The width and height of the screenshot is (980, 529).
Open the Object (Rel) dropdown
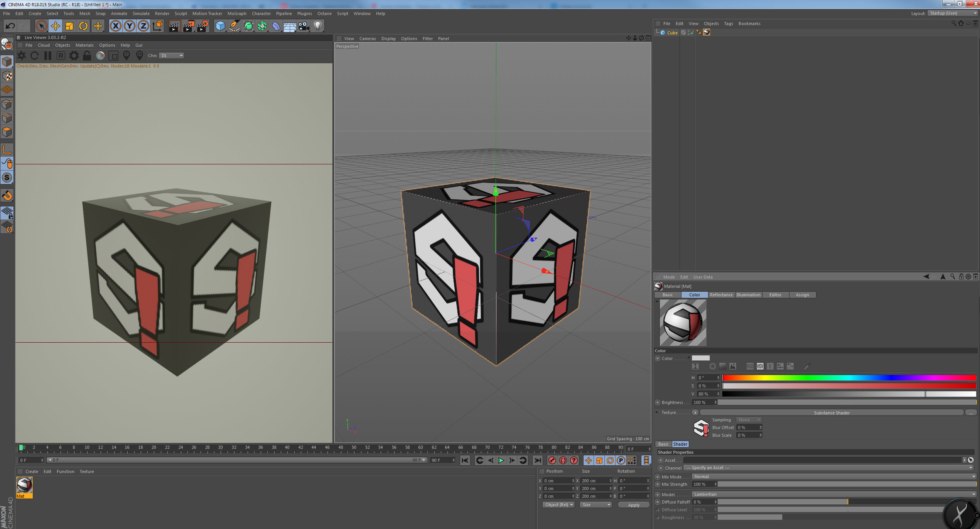pos(558,505)
